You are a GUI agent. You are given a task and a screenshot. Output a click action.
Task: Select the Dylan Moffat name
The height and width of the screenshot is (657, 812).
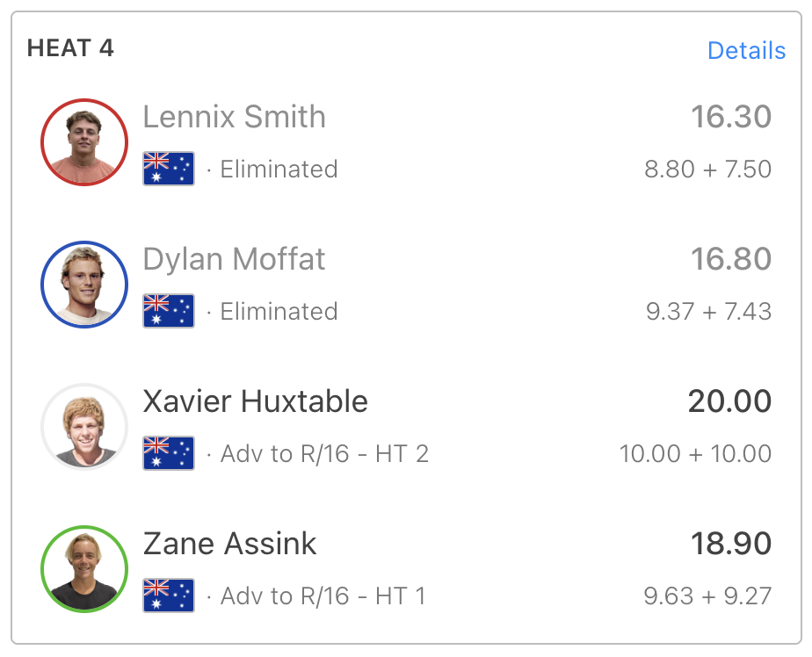pyautogui.click(x=234, y=259)
